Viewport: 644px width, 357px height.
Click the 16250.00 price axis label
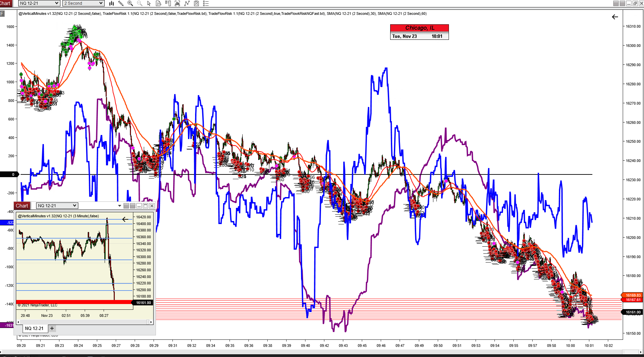point(633,141)
